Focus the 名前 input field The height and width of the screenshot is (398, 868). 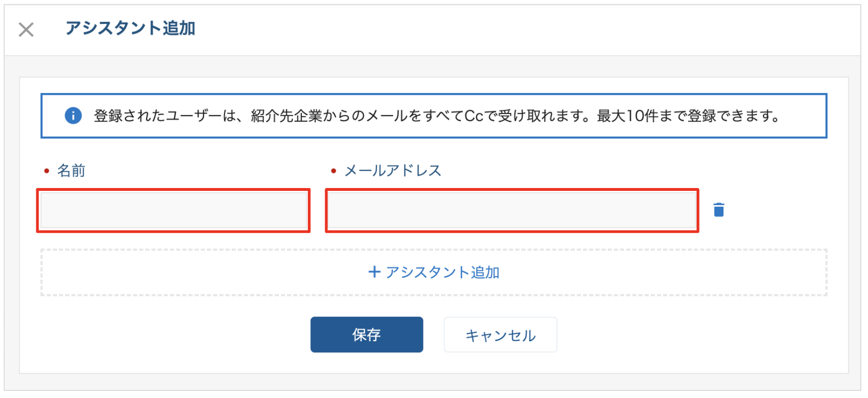tap(174, 210)
